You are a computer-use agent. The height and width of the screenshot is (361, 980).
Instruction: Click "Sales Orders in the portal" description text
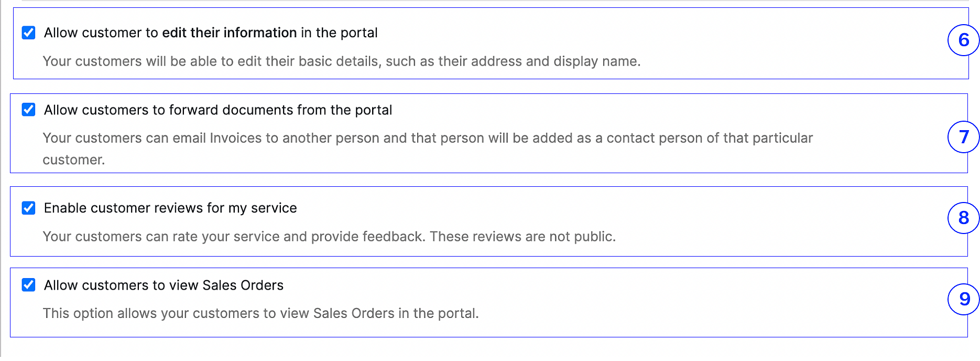pyautogui.click(x=396, y=313)
